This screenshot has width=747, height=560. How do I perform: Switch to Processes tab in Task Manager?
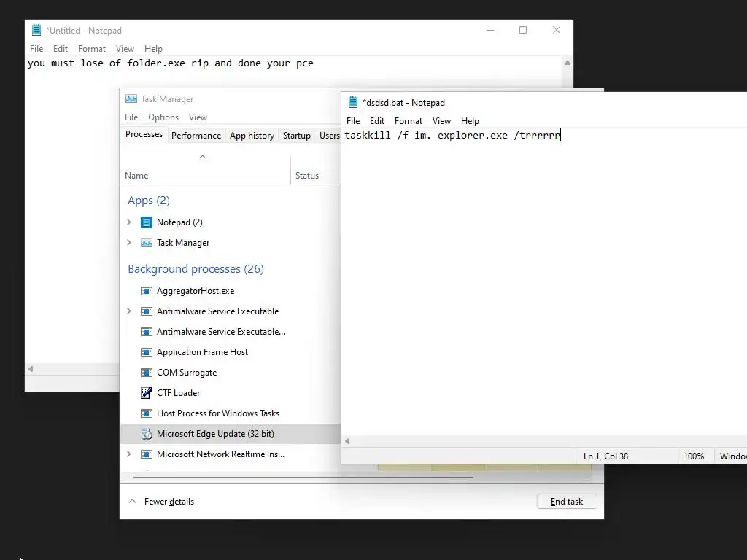[x=144, y=134]
